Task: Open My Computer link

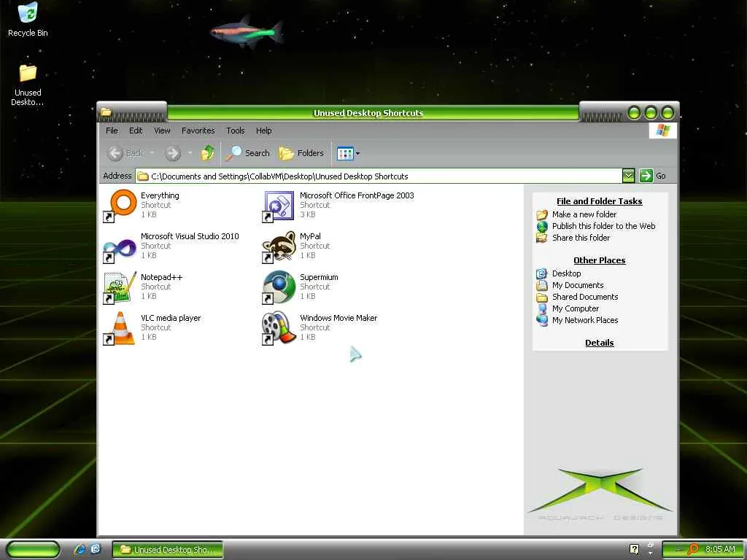Action: 576,308
